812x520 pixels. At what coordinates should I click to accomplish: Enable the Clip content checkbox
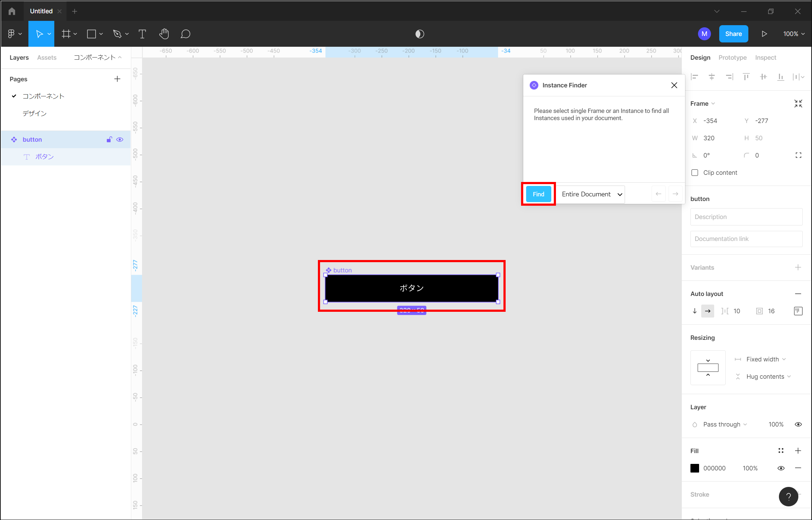695,173
